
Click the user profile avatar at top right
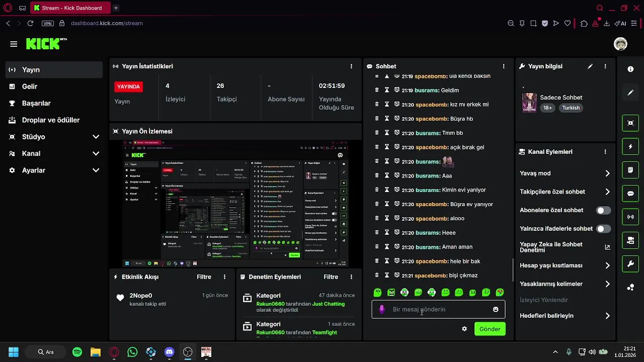coord(620,44)
